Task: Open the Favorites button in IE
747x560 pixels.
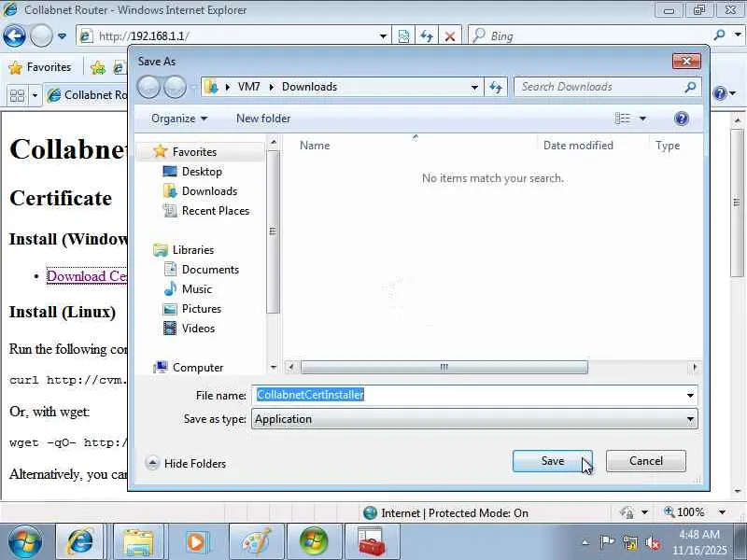Action: [x=40, y=67]
